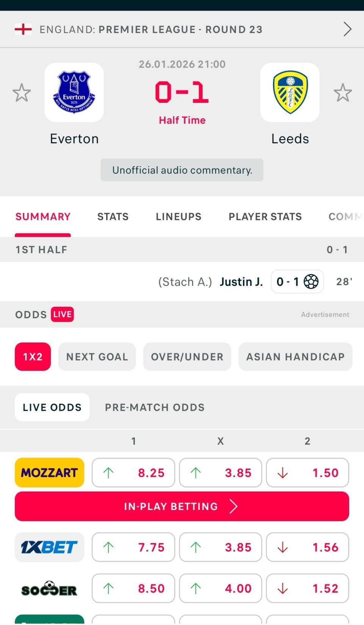Click the goal ball icon at 28'
364x625 pixels.
point(311,282)
